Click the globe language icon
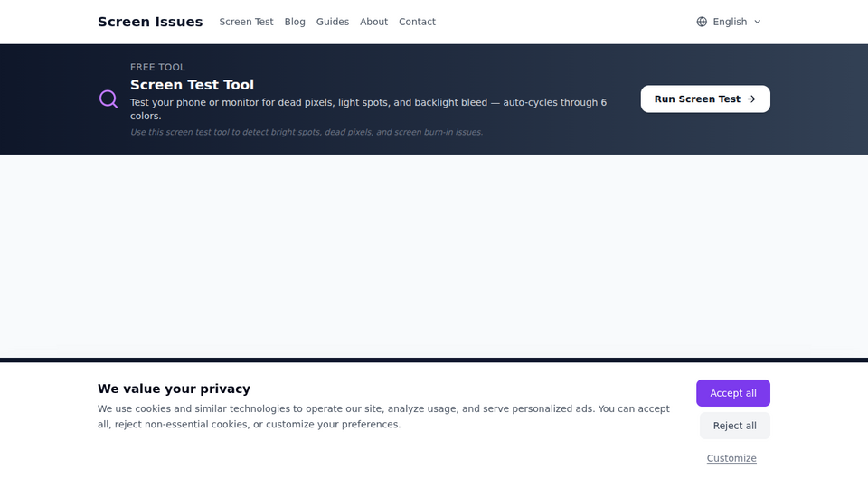 click(702, 22)
